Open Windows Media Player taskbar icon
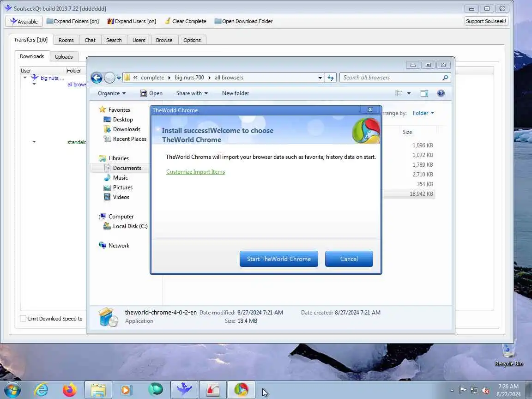Viewport: 532px width, 399px height. pos(126,390)
